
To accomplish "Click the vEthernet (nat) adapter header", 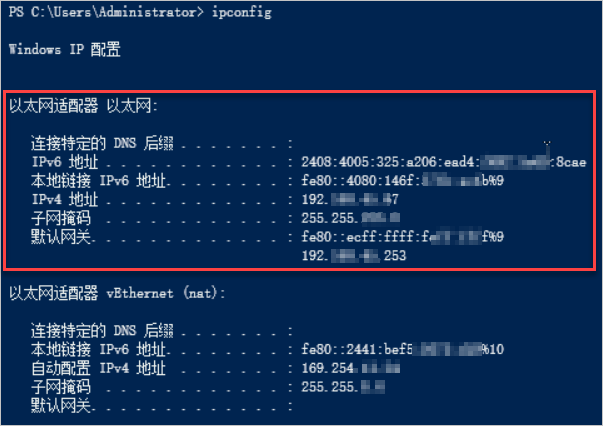I will [x=118, y=293].
